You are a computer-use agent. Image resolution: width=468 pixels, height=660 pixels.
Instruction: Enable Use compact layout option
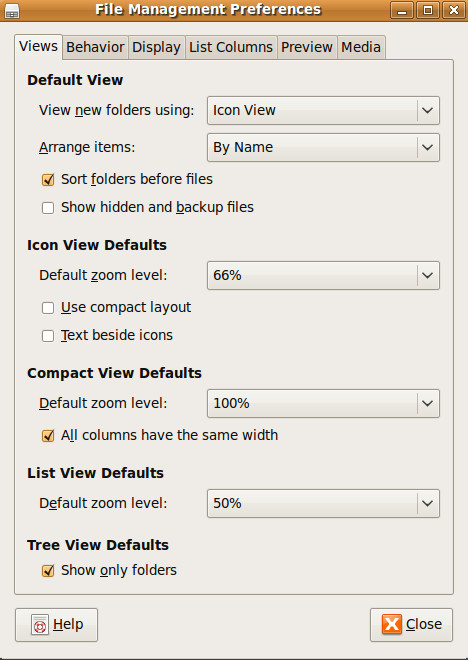(x=48, y=308)
